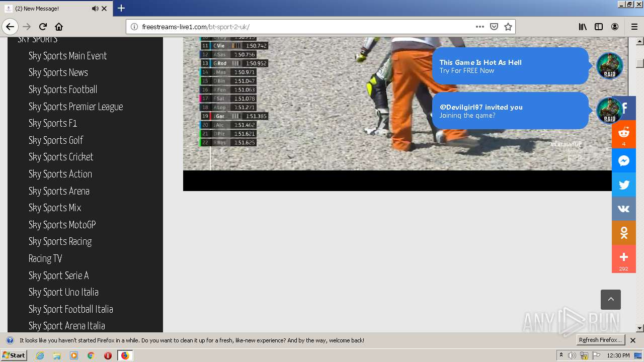Open Sky Sports Action stream
The height and width of the screenshot is (362, 644).
[60, 174]
